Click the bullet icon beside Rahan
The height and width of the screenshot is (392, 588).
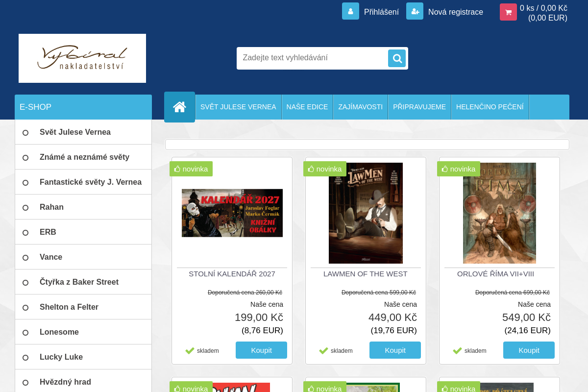click(x=25, y=208)
